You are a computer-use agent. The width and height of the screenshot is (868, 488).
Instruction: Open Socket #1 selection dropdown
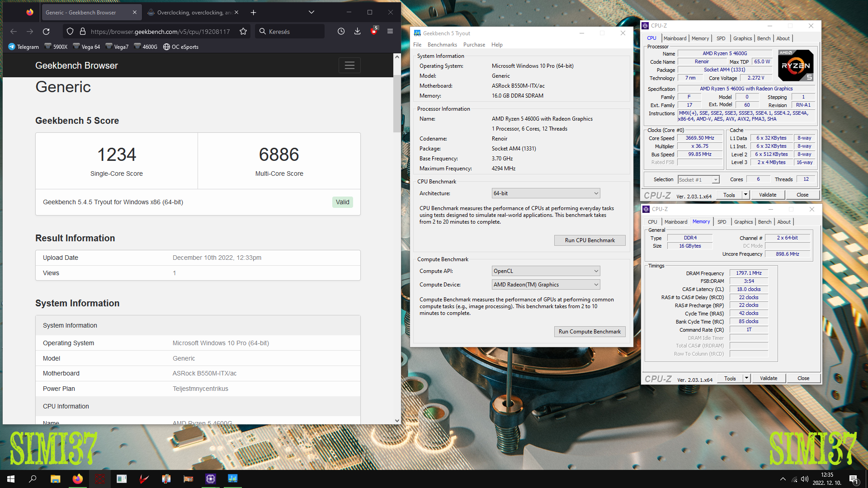click(698, 180)
